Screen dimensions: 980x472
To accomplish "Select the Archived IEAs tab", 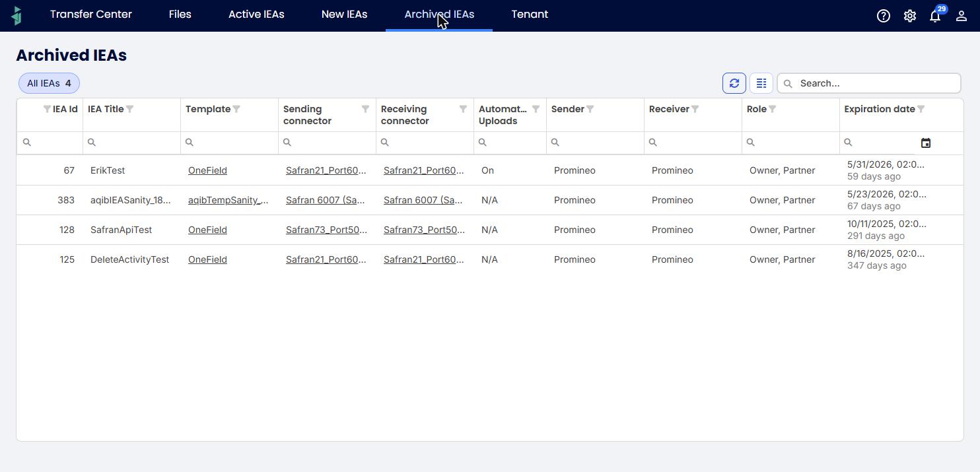I will [x=439, y=15].
